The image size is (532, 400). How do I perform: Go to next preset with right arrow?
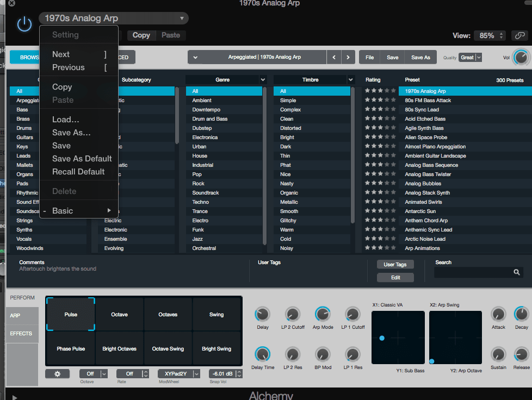click(x=348, y=57)
